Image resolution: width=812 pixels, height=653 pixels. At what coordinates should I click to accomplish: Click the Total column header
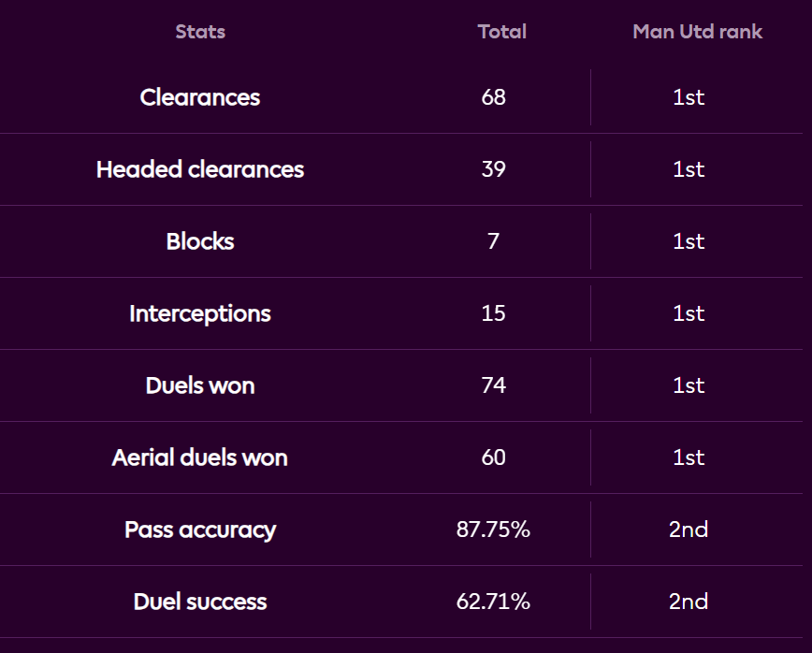click(501, 32)
